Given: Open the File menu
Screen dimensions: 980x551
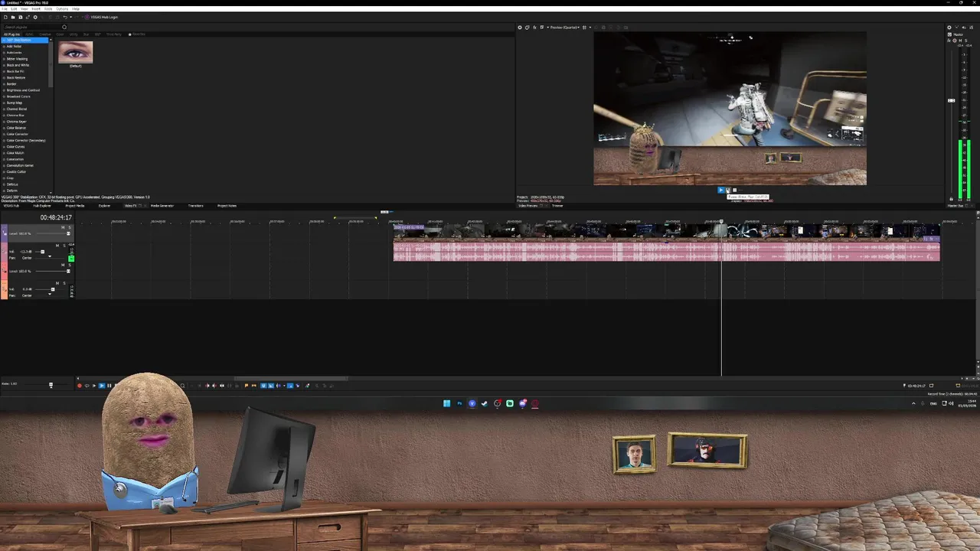Looking at the screenshot, I should [x=5, y=8].
